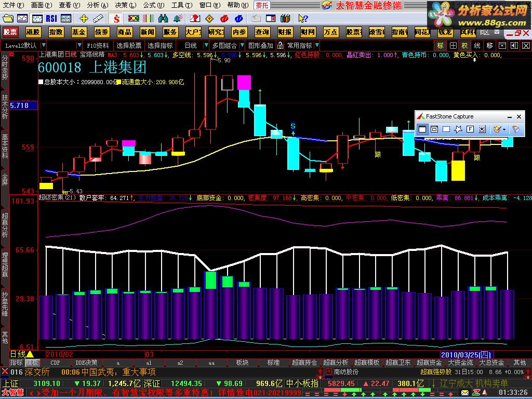Click the traffic light signal icon
The image size is (532, 399).
pos(134,18)
